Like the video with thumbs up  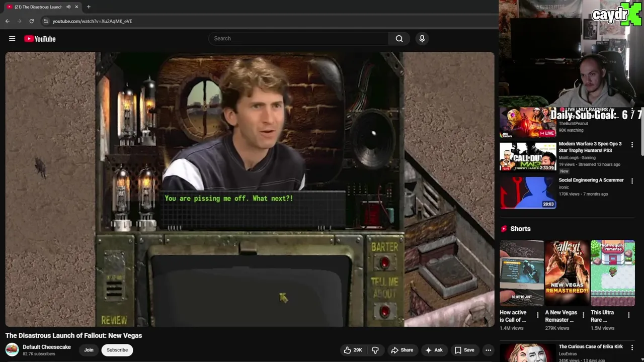pyautogui.click(x=353, y=350)
